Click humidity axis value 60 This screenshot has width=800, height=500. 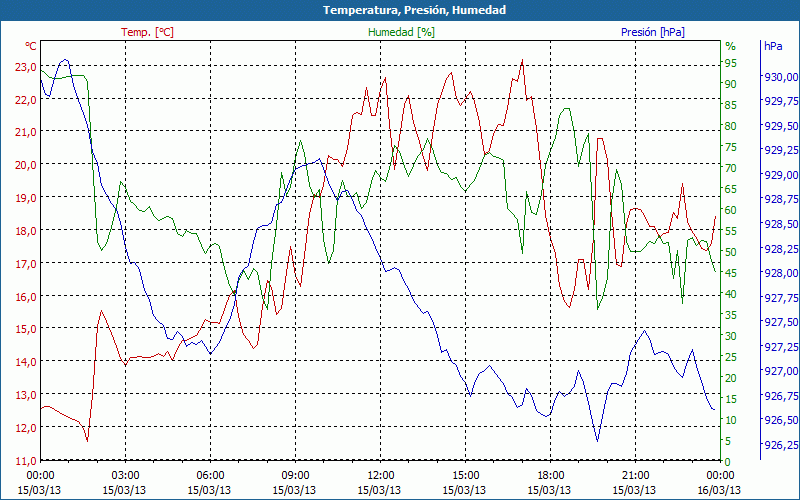click(731, 210)
